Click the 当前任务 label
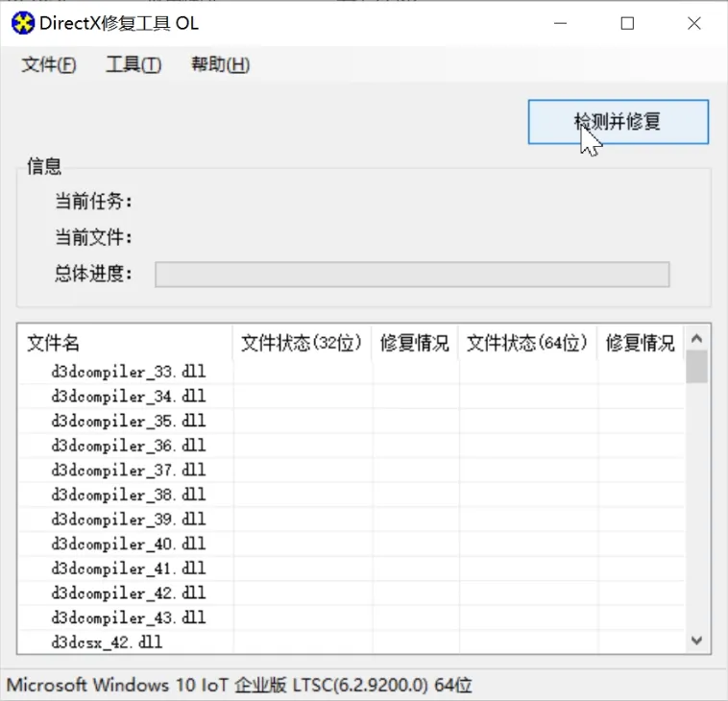This screenshot has width=728, height=701. click(93, 202)
